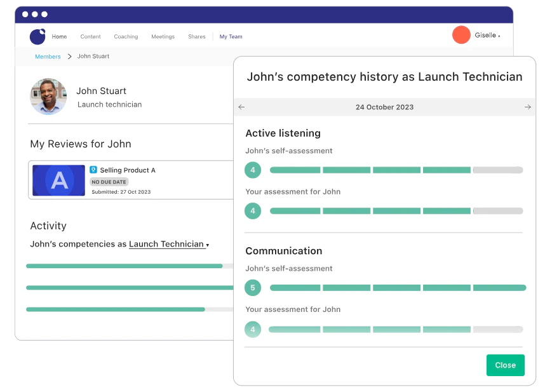The image size is (545, 392).
Task: Click the NO DUE DATE status pill
Action: tap(109, 182)
